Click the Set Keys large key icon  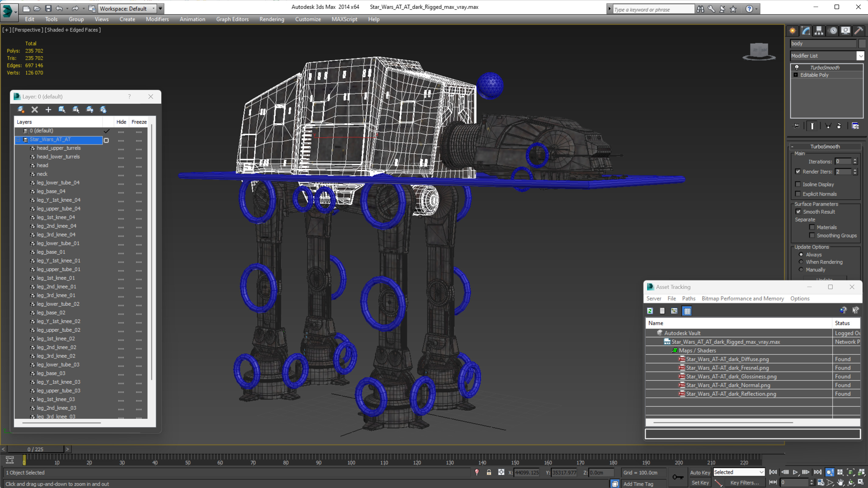(x=678, y=477)
